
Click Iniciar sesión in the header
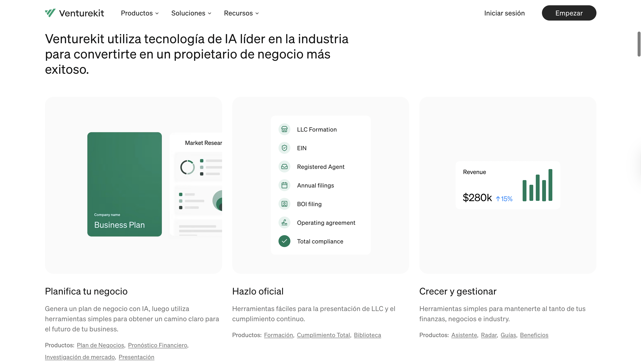(504, 13)
